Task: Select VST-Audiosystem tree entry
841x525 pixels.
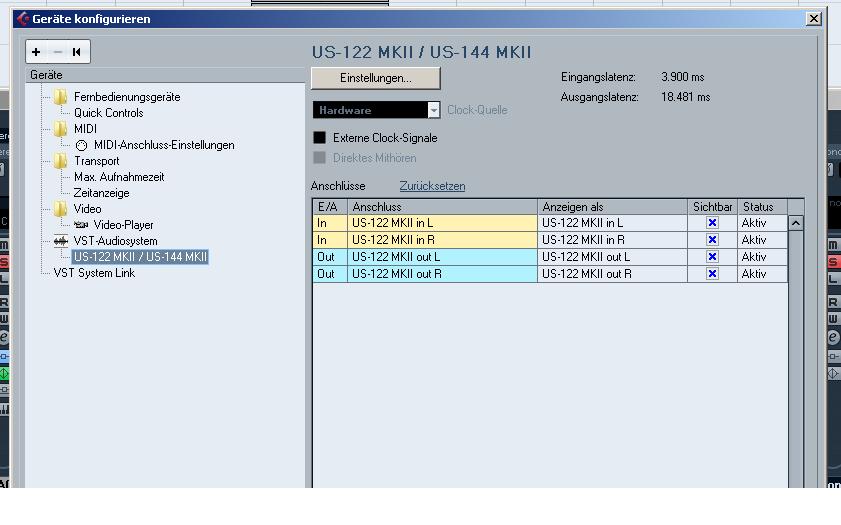Action: click(x=115, y=241)
